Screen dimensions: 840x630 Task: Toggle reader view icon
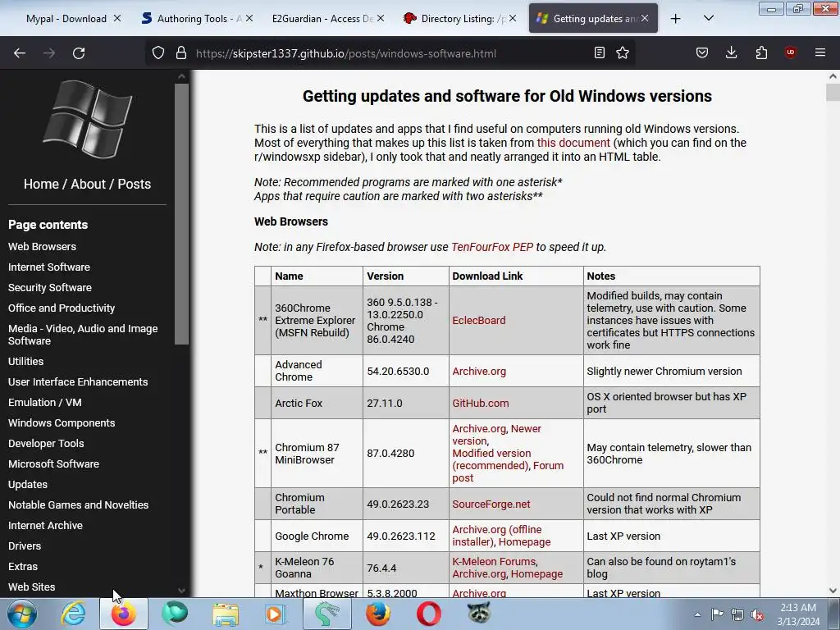[600, 52]
